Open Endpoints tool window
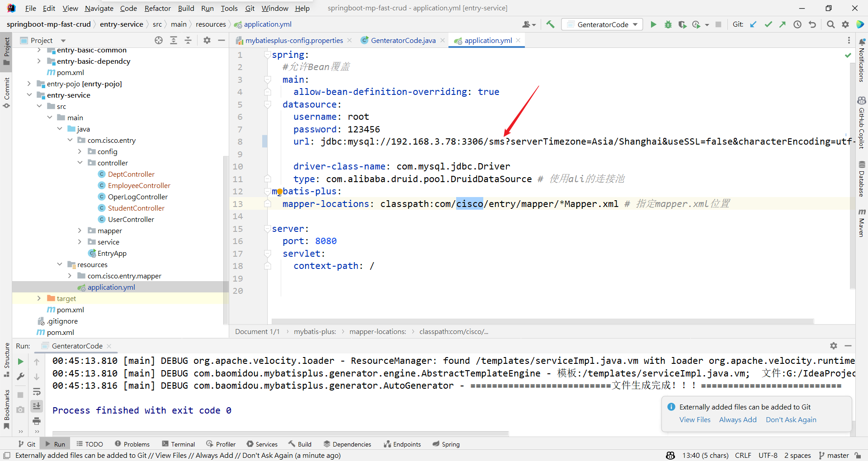 [402, 444]
